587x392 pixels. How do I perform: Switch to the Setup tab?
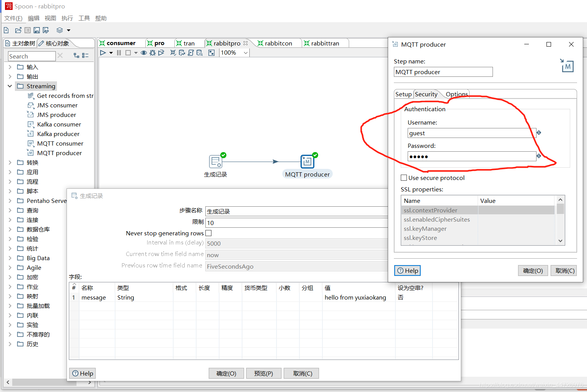tap(403, 94)
